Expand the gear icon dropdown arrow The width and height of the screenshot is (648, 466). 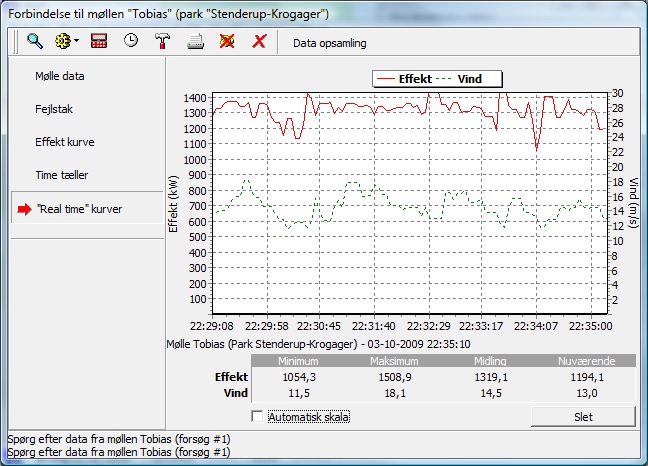76,41
